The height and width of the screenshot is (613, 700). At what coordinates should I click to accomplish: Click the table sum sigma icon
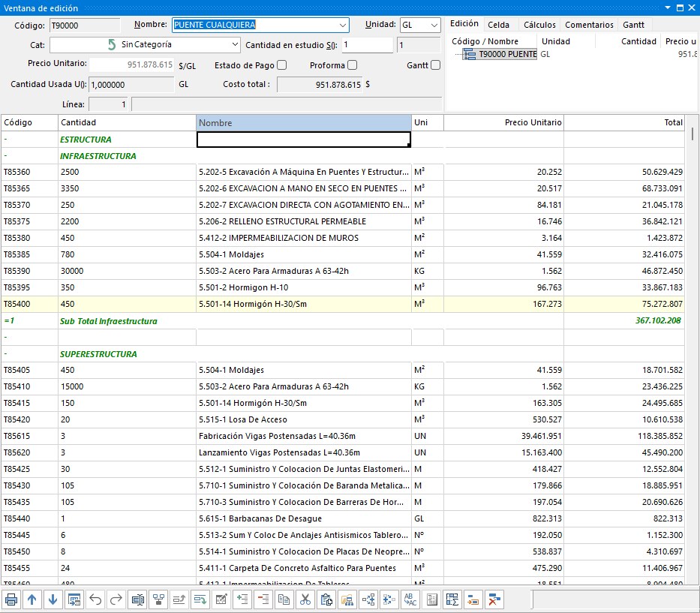[452, 599]
